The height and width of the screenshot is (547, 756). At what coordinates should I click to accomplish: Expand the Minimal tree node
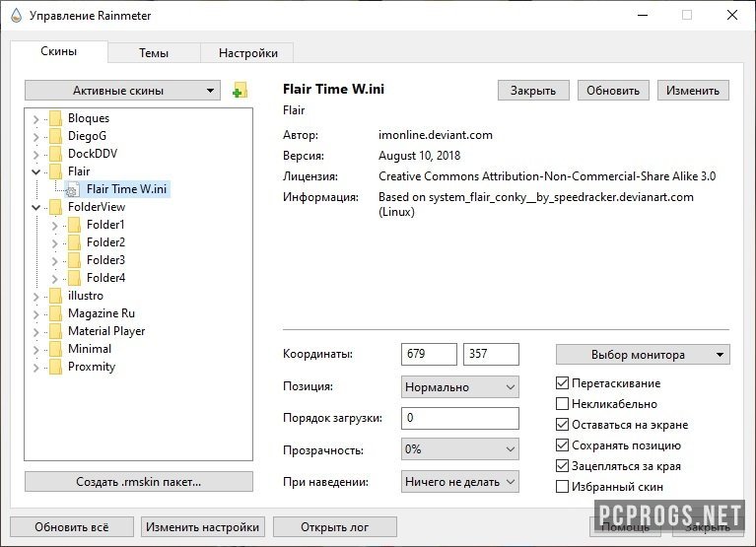[36, 350]
